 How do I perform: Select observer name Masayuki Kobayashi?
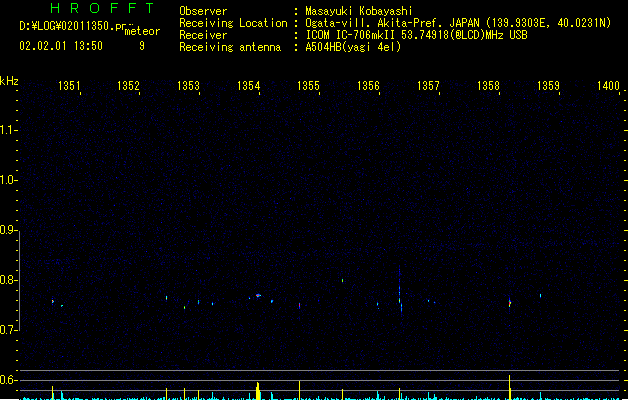click(x=359, y=11)
